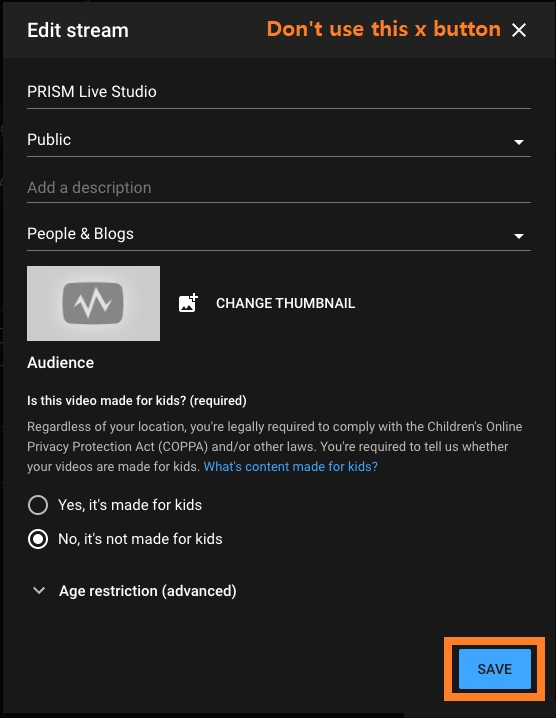556x718 pixels.
Task: Click the Age restriction (advanced) label
Action: [x=147, y=591]
